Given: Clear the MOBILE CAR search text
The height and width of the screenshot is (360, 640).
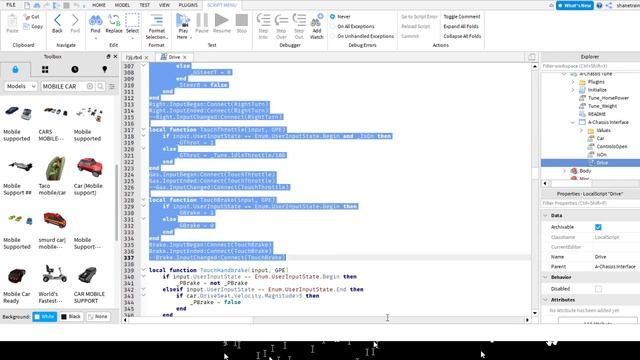Looking at the screenshot, I should point(90,86).
